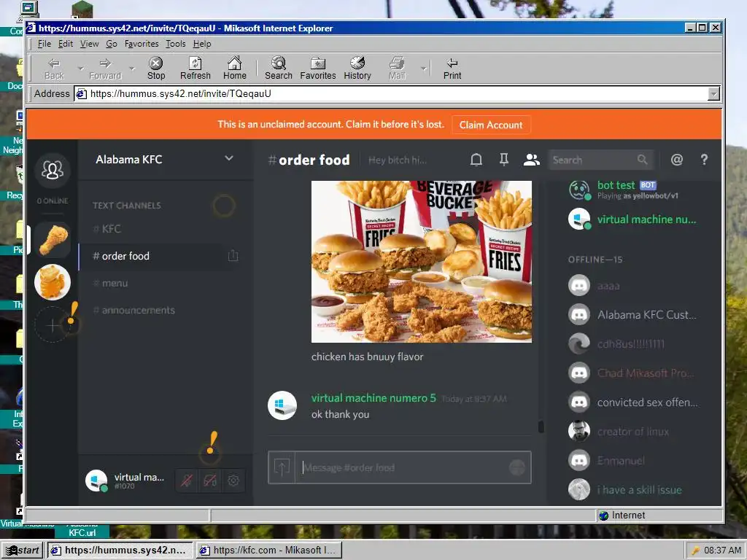The height and width of the screenshot is (560, 747).
Task: Go to the Home page
Action: [x=234, y=69]
